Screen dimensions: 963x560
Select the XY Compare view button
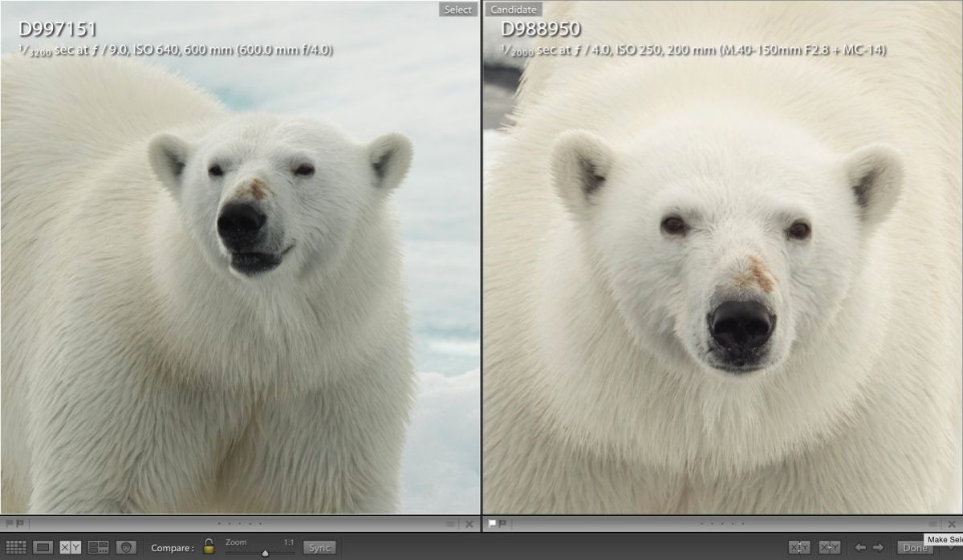coord(71,547)
